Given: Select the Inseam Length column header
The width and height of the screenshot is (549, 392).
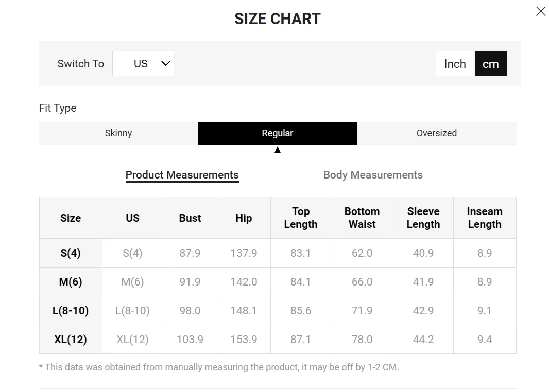Looking at the screenshot, I should (485, 218).
